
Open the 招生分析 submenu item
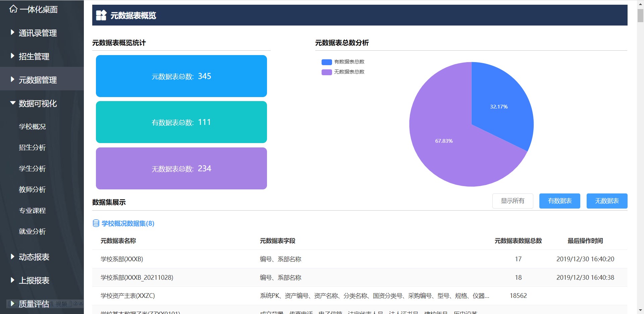32,147
